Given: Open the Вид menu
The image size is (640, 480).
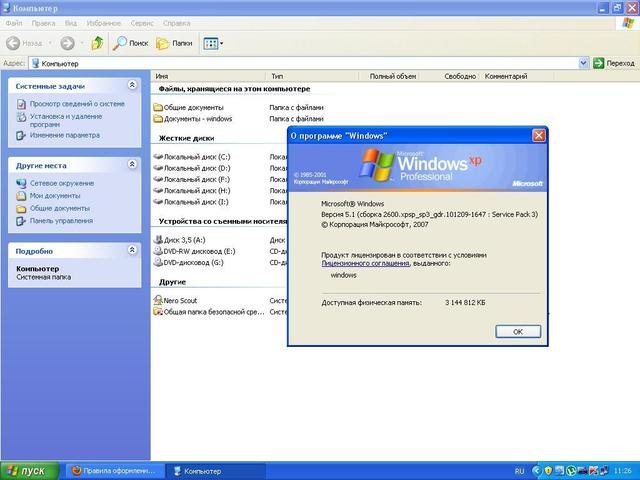Looking at the screenshot, I should [70, 21].
